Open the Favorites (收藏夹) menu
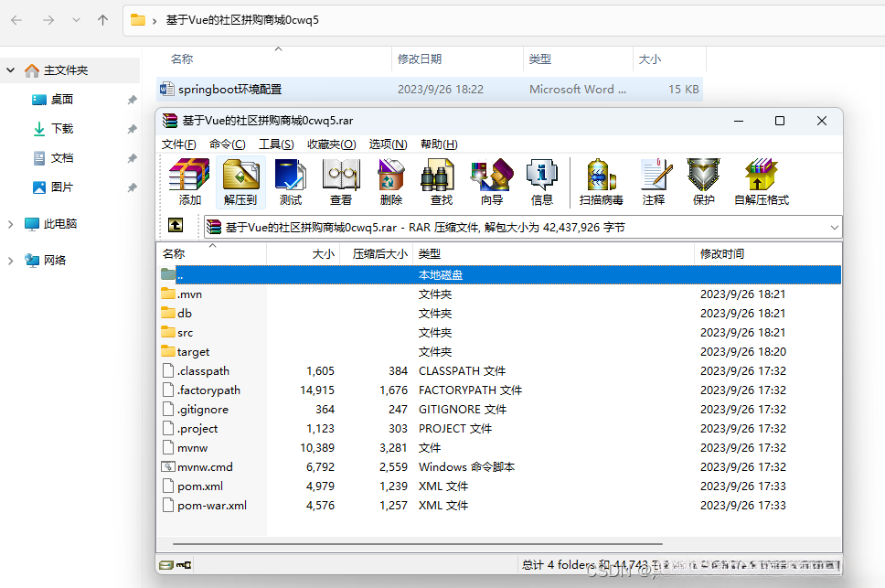 click(x=331, y=144)
